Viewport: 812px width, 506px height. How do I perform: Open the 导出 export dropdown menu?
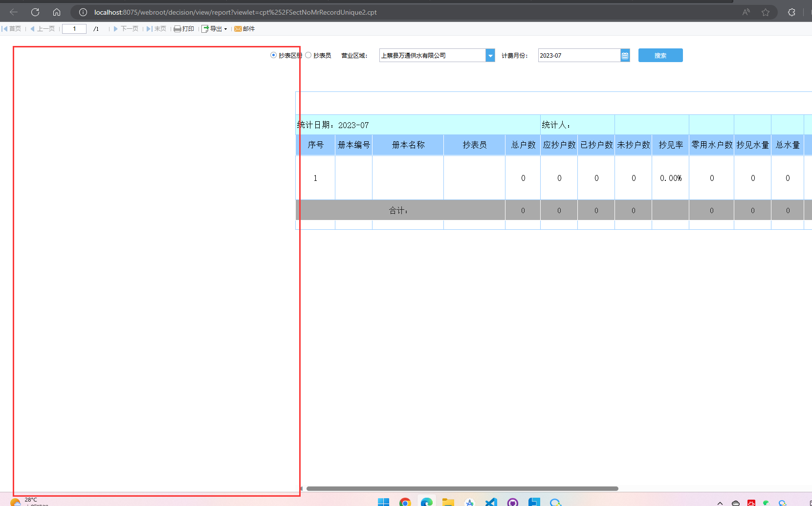215,29
